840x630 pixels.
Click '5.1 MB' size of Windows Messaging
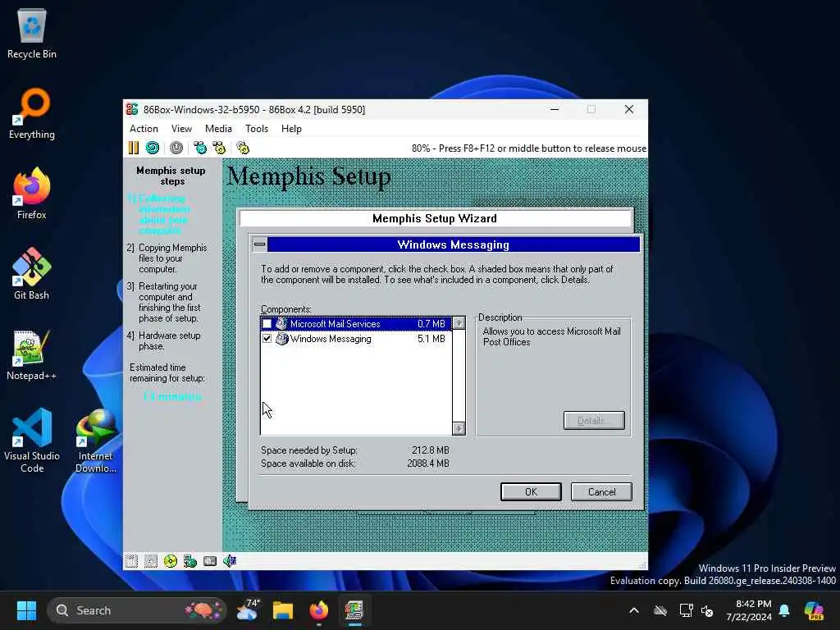coord(431,339)
